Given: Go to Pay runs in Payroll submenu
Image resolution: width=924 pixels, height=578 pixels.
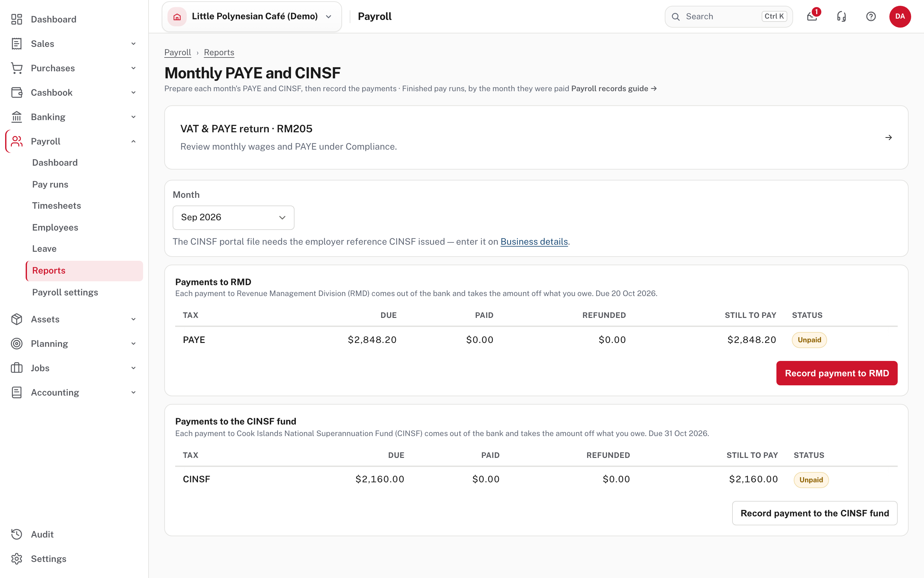Looking at the screenshot, I should 50,184.
